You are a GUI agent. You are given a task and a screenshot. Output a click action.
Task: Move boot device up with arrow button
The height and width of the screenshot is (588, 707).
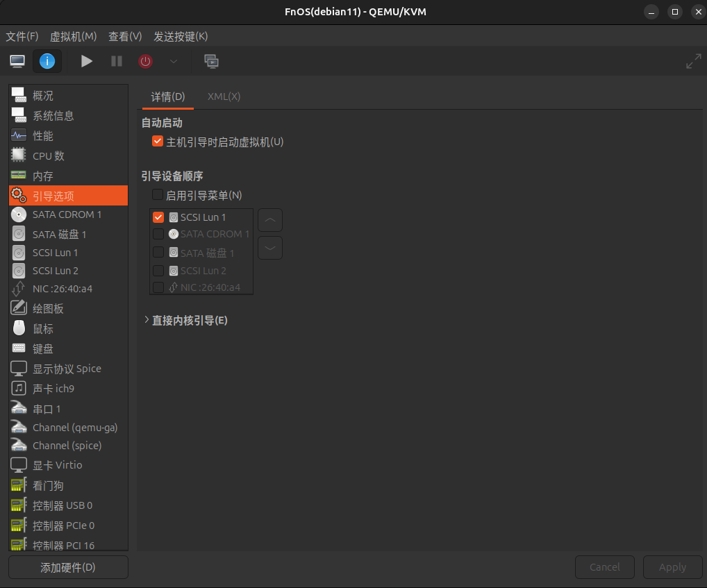coord(270,220)
